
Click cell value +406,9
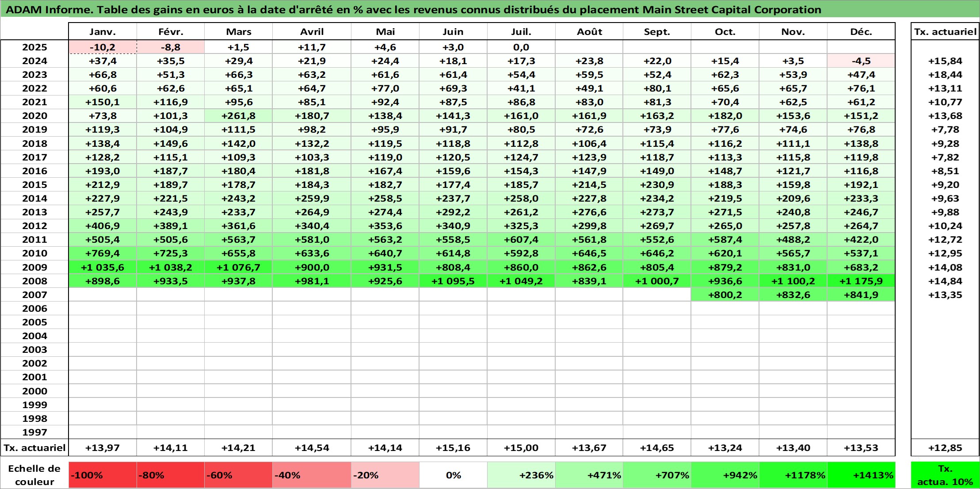pos(103,226)
